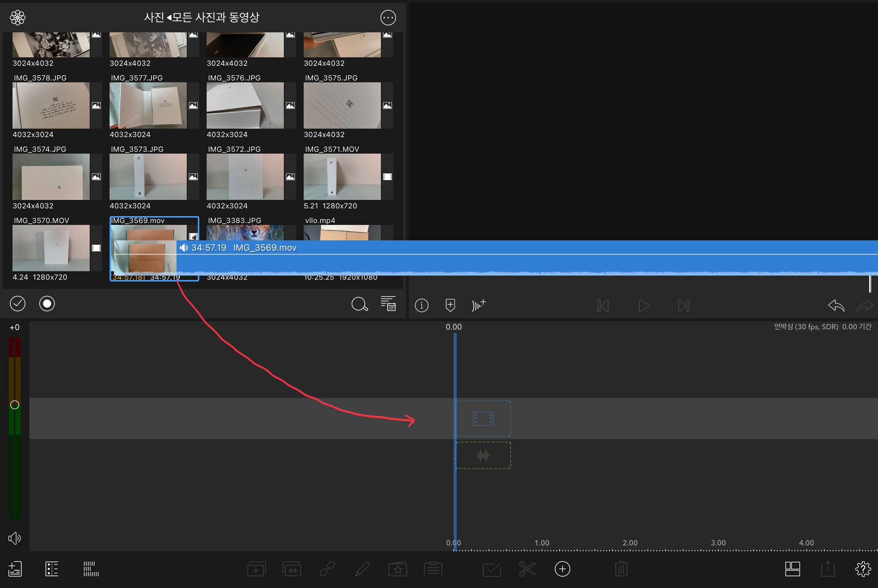Show clip info with the i icon

421,306
